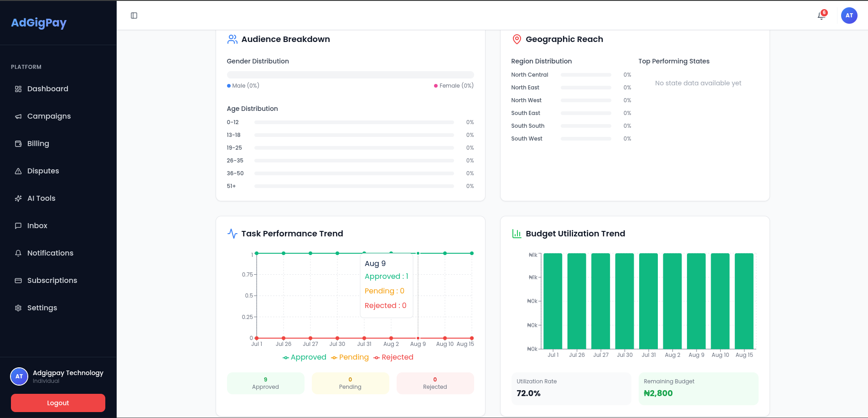Click the Adgigpay Technology account avatar

click(x=19, y=376)
